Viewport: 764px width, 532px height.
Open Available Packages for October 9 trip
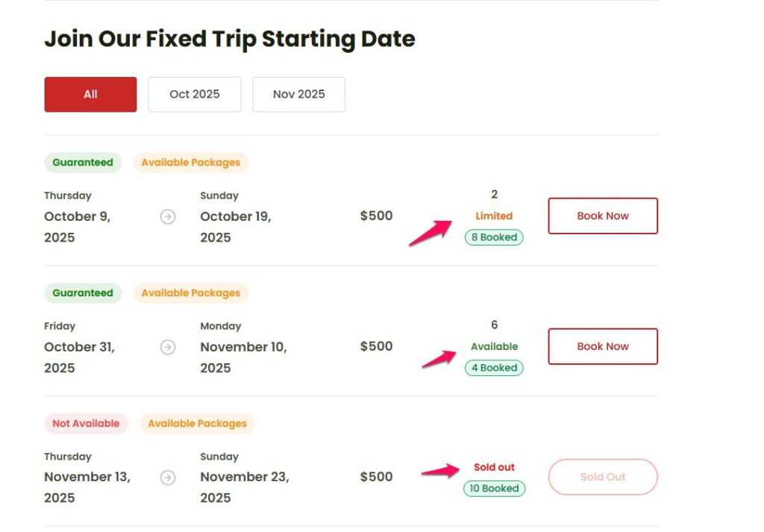tap(191, 163)
